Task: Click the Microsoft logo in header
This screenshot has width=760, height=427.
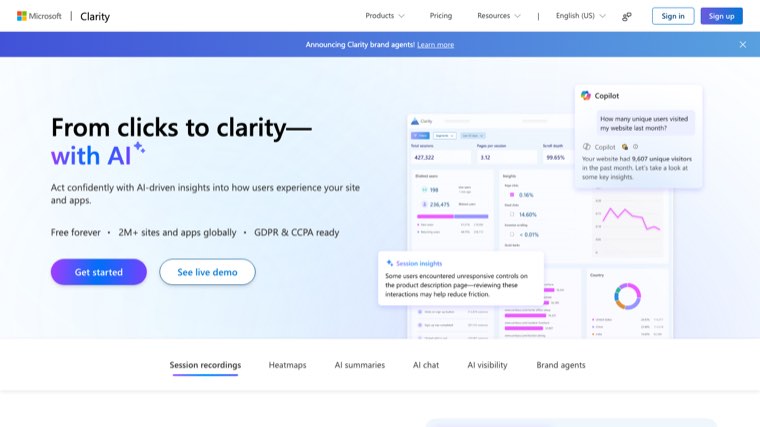Action: 39,16
